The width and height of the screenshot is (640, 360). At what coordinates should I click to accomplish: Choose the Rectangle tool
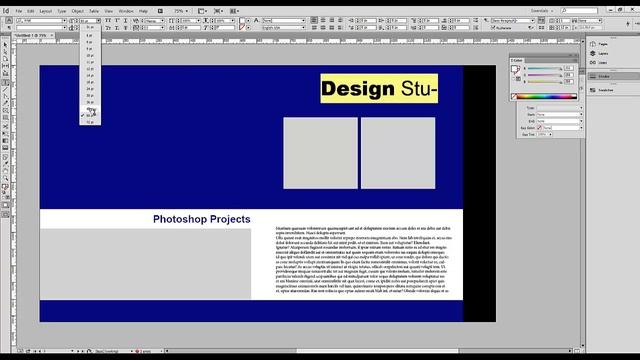5,118
